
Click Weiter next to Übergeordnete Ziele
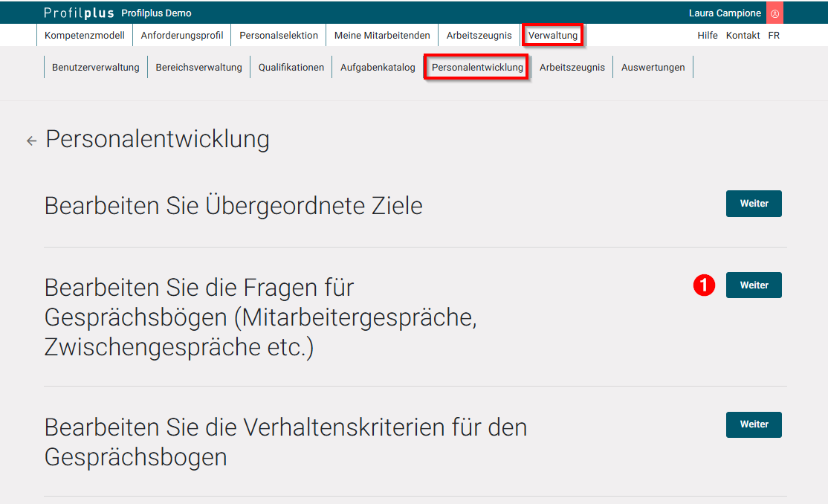pos(753,203)
